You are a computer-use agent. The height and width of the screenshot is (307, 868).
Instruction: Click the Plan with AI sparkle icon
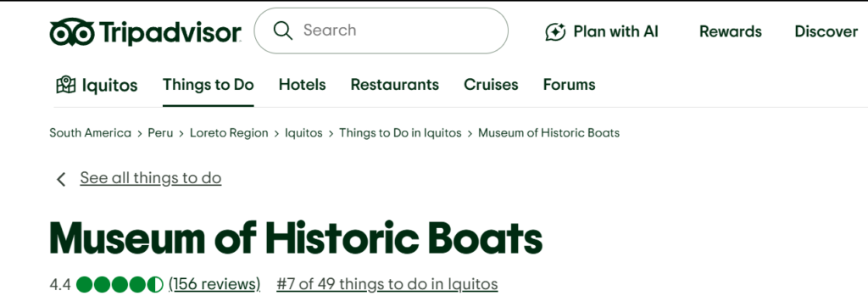click(555, 31)
